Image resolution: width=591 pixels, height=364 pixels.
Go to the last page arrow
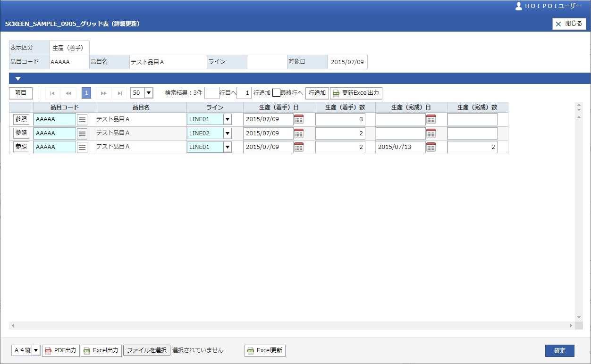pos(120,93)
